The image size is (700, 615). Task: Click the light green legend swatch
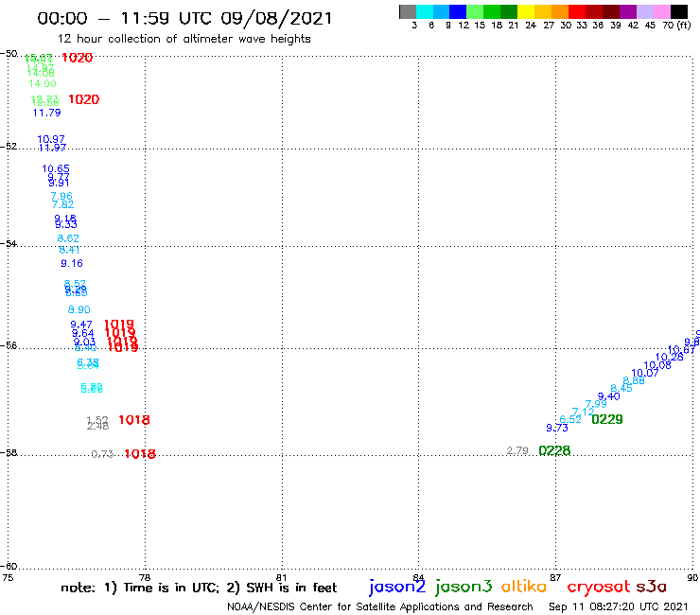click(475, 11)
